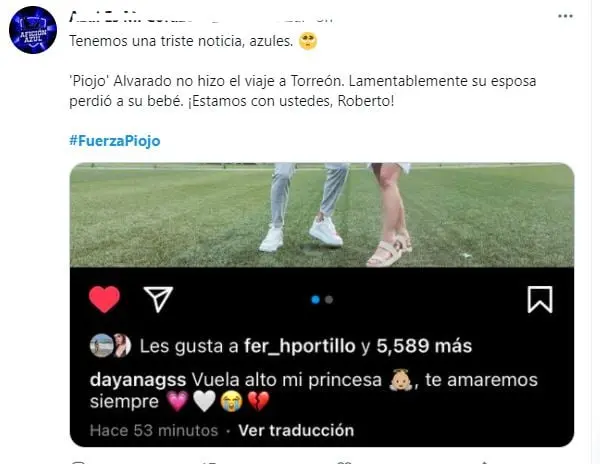Click the sad face emoji after azules
The width and height of the screenshot is (600, 464).
pyautogui.click(x=308, y=41)
